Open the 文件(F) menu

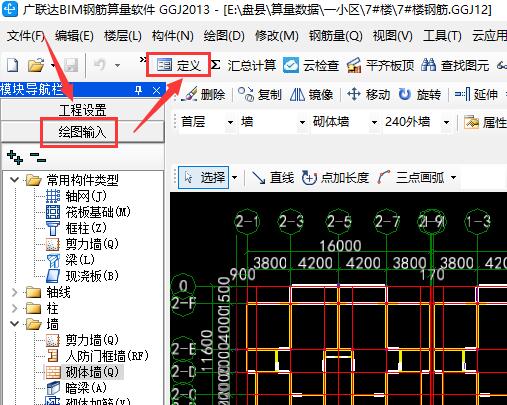(26, 36)
